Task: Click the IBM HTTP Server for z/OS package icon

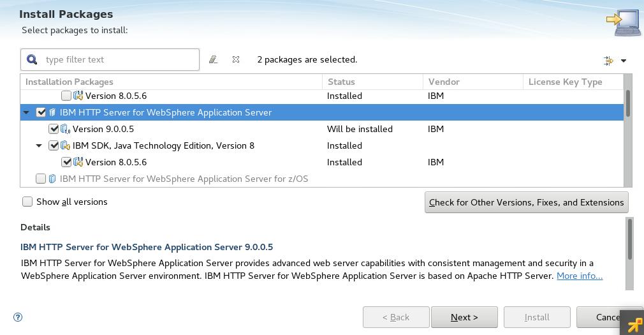Action: (52, 179)
